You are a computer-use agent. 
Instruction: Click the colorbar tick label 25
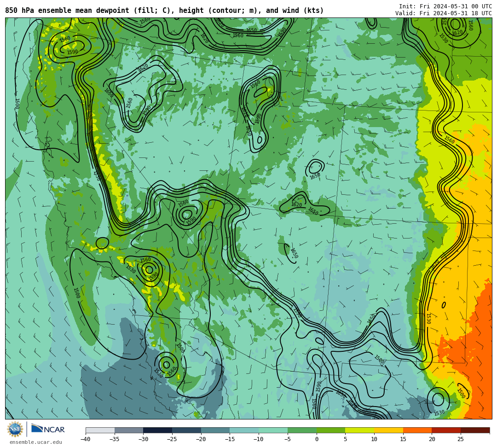click(461, 439)
